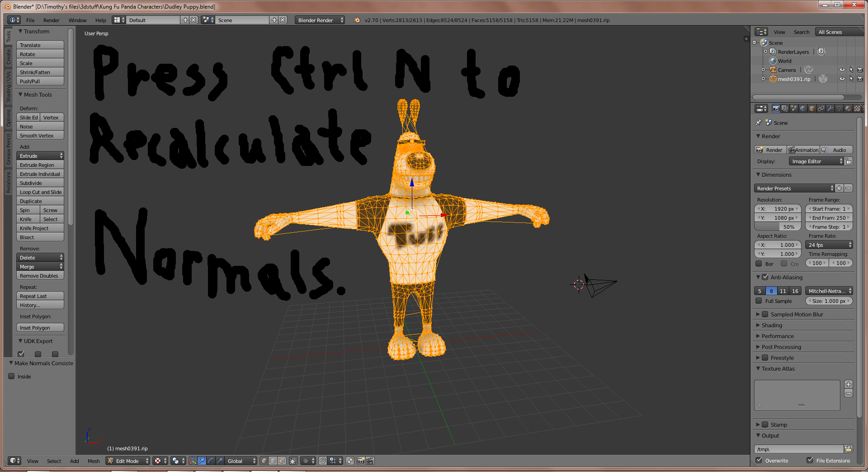Toggle selectability of the Camera object

(x=851, y=70)
